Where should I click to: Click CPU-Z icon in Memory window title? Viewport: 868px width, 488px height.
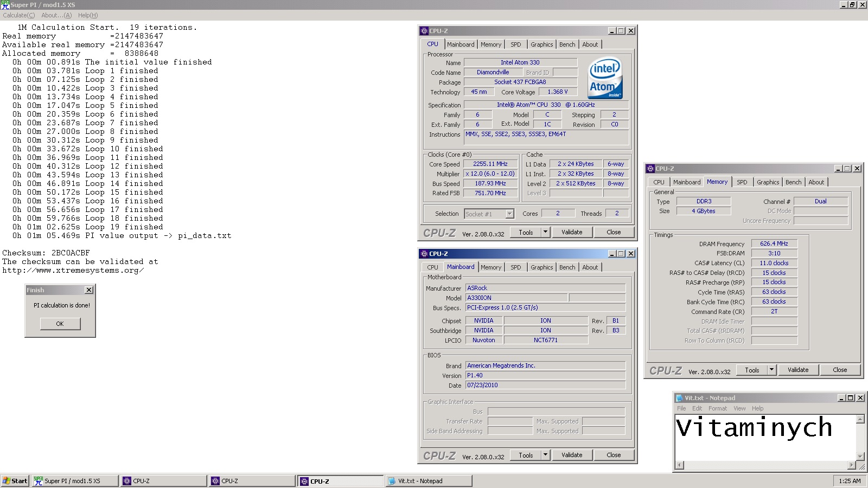[x=650, y=169]
